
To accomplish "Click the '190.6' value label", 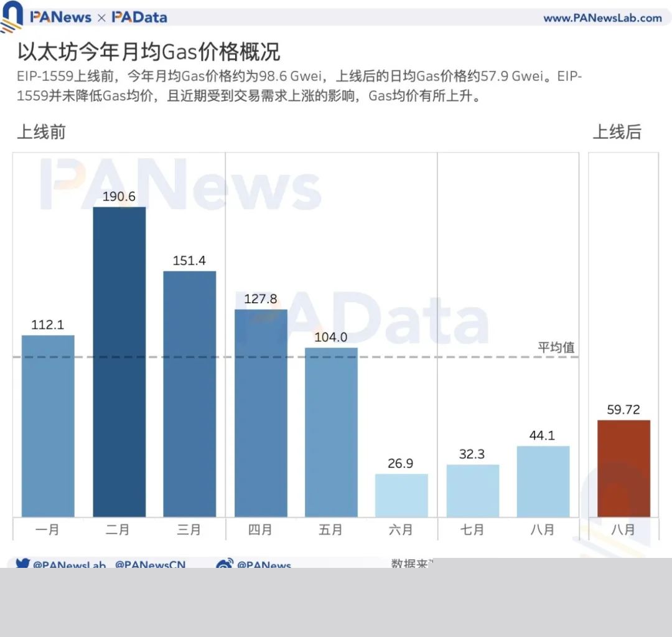I will tap(119, 197).
